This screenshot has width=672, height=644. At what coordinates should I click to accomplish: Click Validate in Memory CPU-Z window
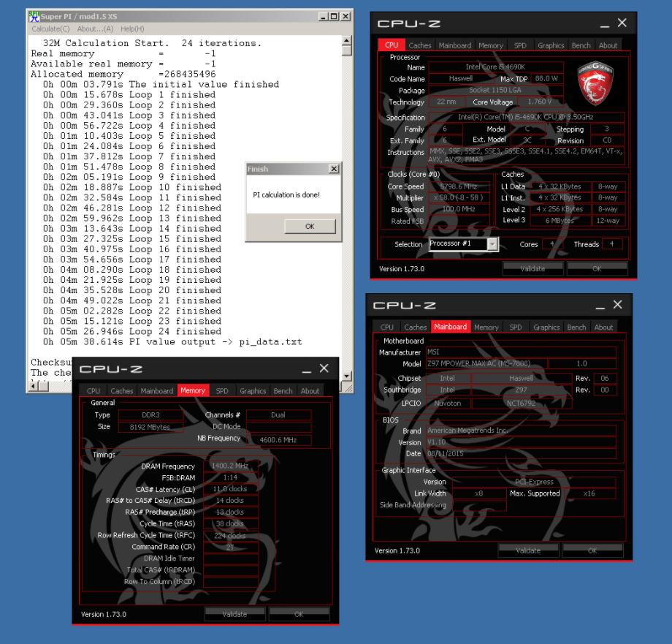click(x=235, y=615)
